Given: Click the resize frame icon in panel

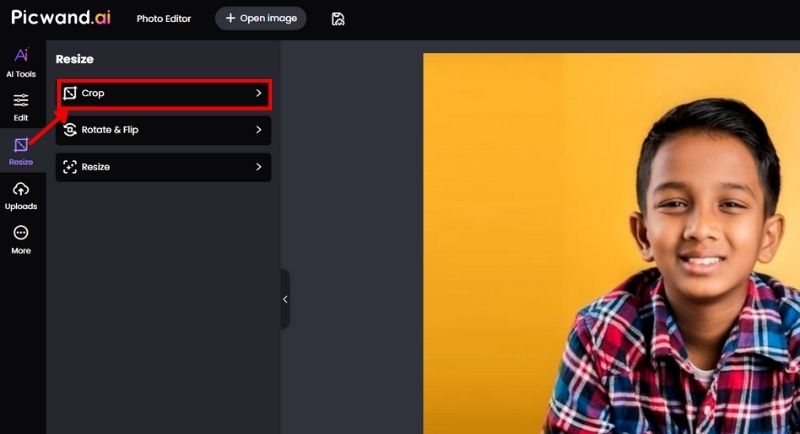Looking at the screenshot, I should coord(70,167).
